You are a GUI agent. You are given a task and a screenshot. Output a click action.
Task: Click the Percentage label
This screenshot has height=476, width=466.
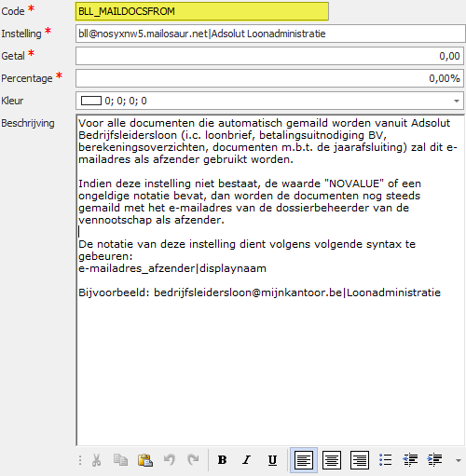coord(27,78)
